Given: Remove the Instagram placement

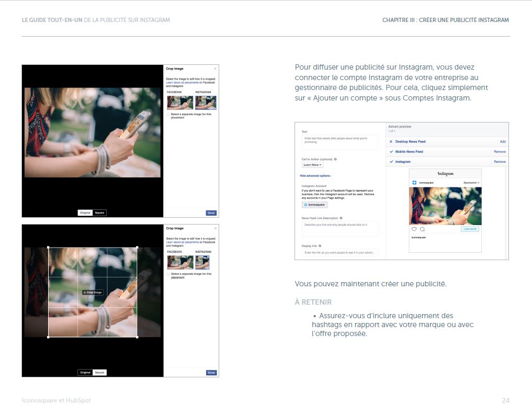Looking at the screenshot, I should 500,162.
